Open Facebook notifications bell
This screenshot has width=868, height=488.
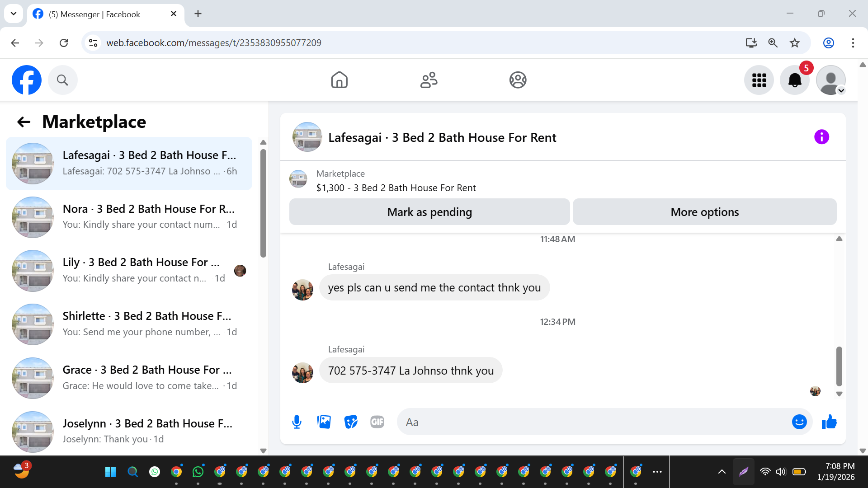(x=794, y=80)
